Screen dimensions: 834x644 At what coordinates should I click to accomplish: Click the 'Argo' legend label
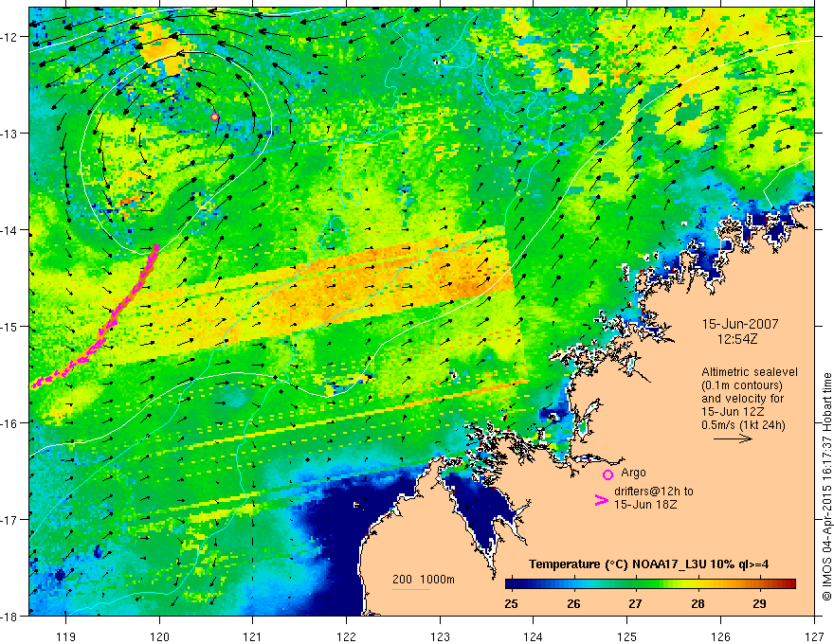633,473
